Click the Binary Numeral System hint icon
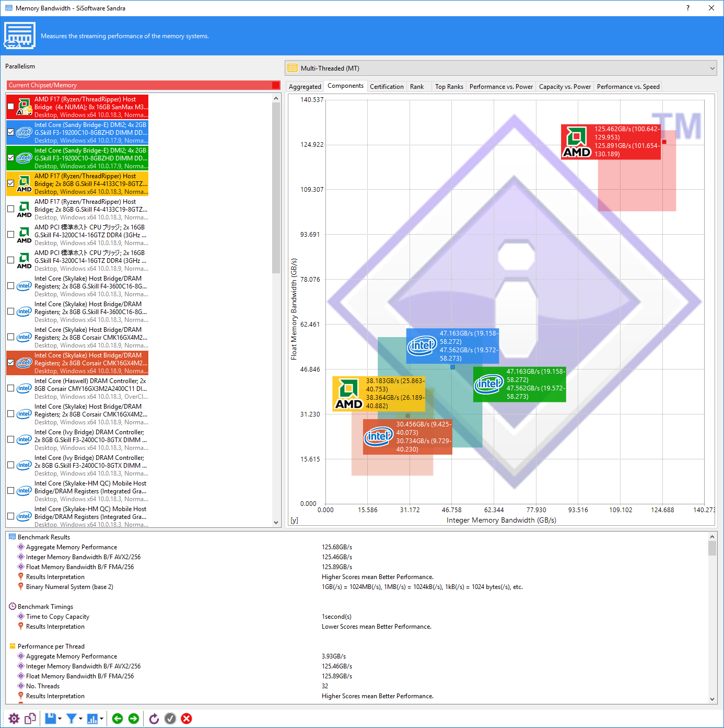 click(21, 586)
